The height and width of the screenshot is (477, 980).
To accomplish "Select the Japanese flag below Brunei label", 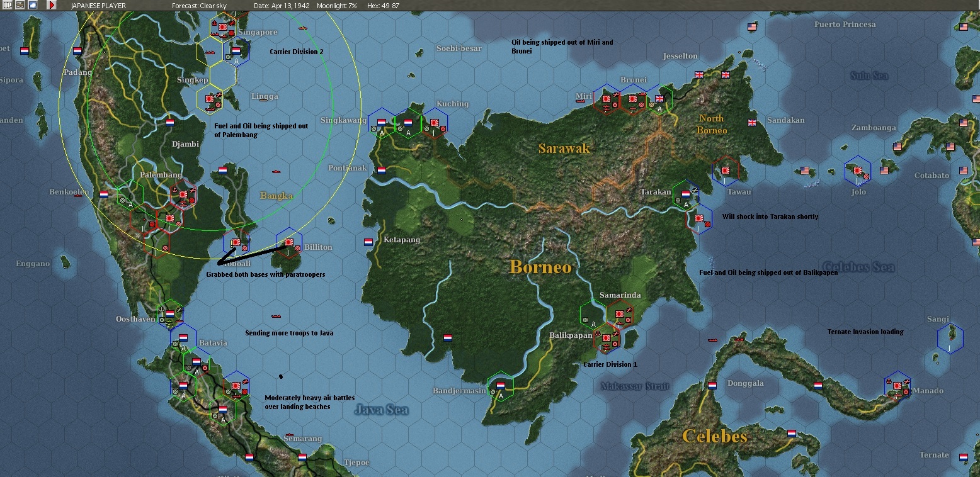I will coord(634,99).
